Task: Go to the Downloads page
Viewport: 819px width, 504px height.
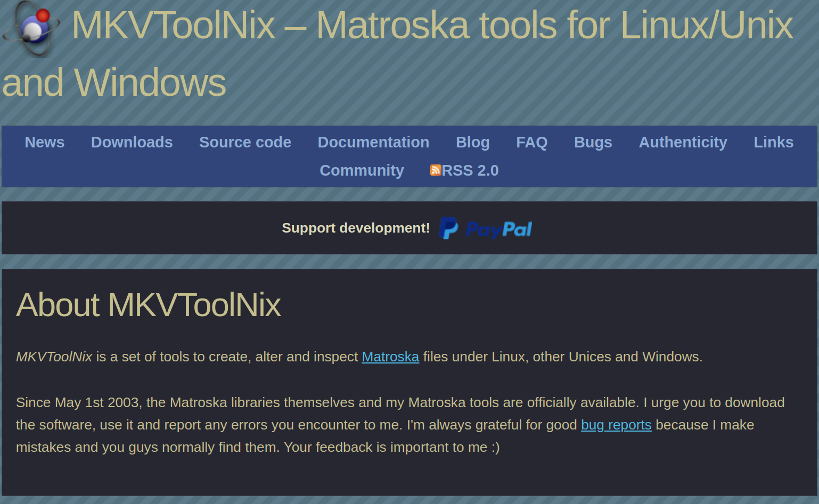Action: pyautogui.click(x=132, y=142)
